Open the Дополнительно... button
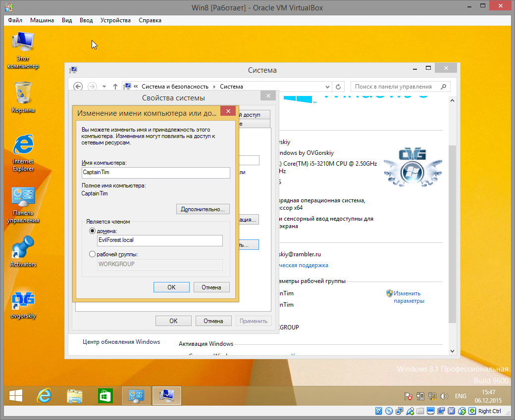The height and width of the screenshot is (420, 515). click(x=203, y=209)
